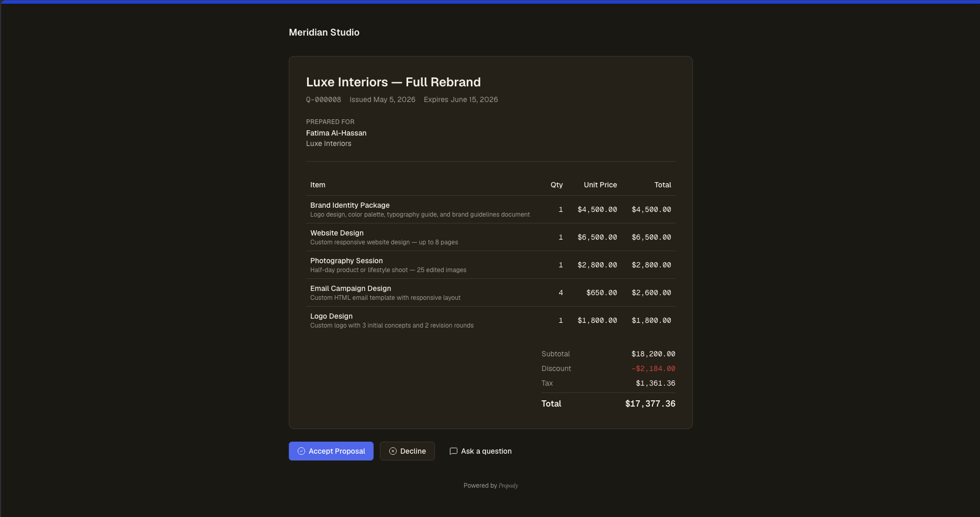Click the Logo Design row total
Image resolution: width=980 pixels, height=517 pixels.
(651, 320)
